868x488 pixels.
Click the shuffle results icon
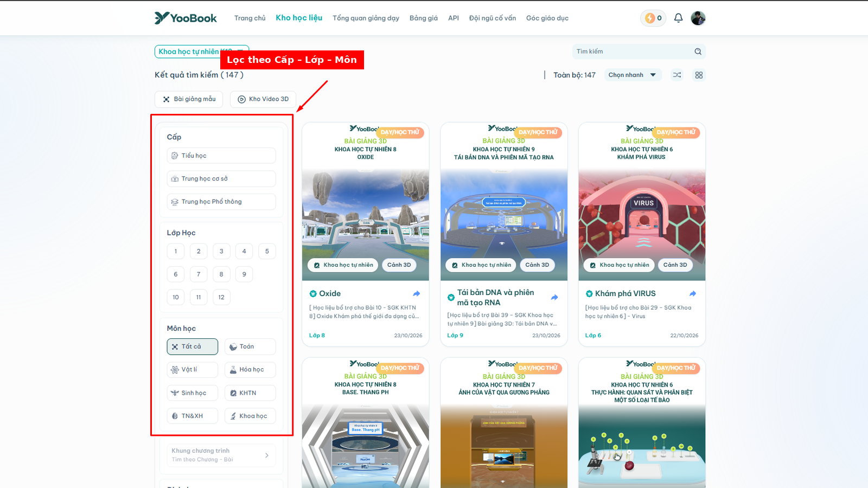point(677,75)
